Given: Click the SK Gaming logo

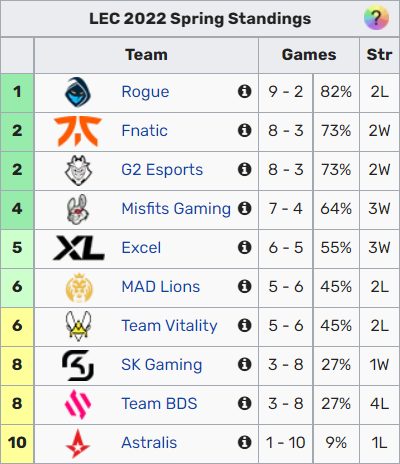Looking at the screenshot, I should click(x=78, y=365).
